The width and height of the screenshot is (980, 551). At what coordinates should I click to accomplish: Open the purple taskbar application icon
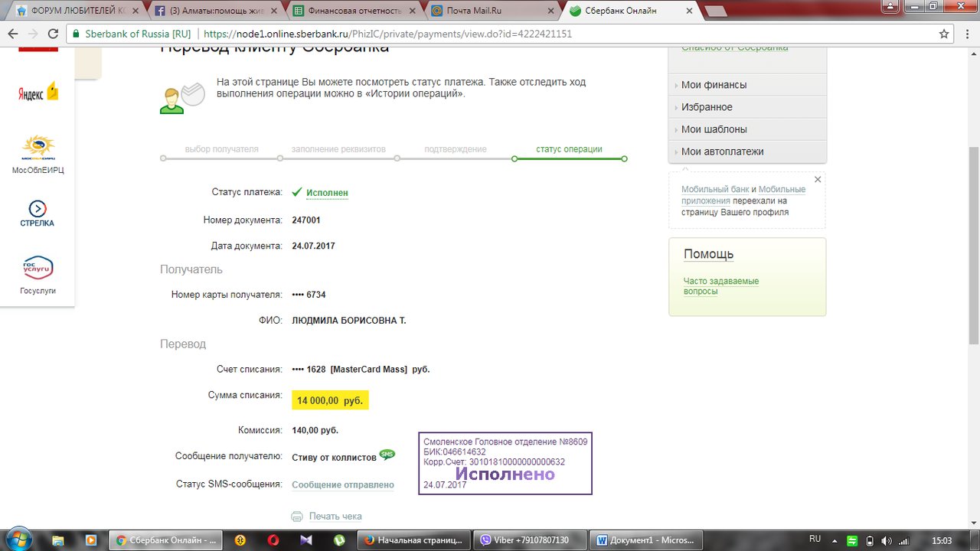click(306, 540)
